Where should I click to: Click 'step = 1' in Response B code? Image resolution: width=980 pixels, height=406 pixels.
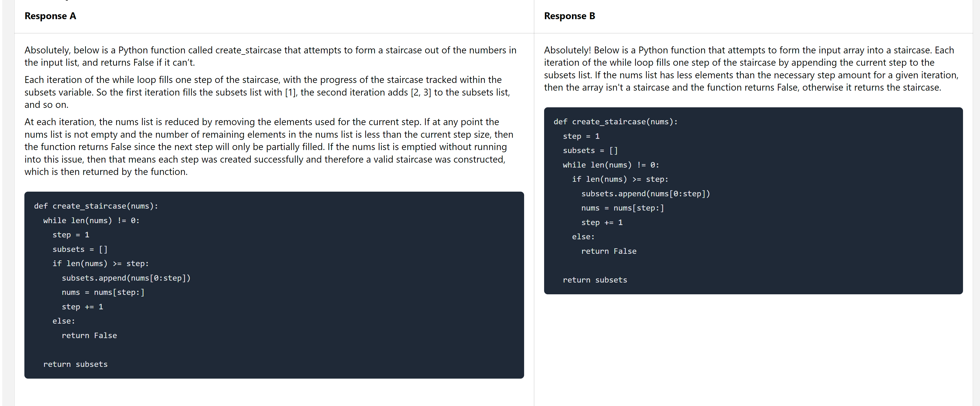pyautogui.click(x=581, y=136)
